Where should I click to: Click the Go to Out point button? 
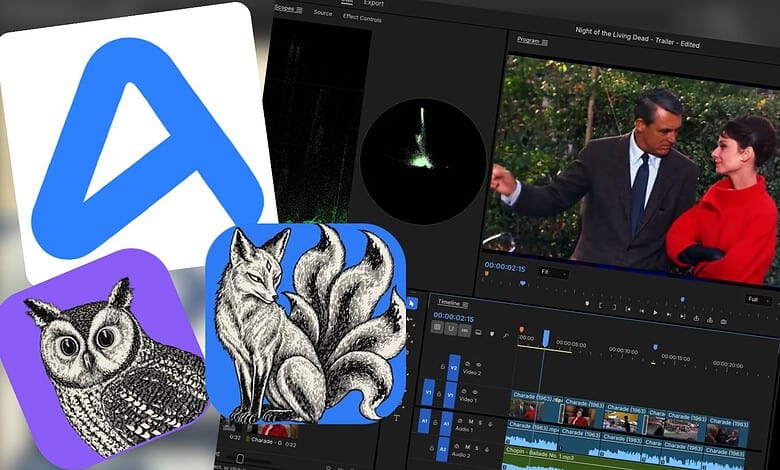682,316
